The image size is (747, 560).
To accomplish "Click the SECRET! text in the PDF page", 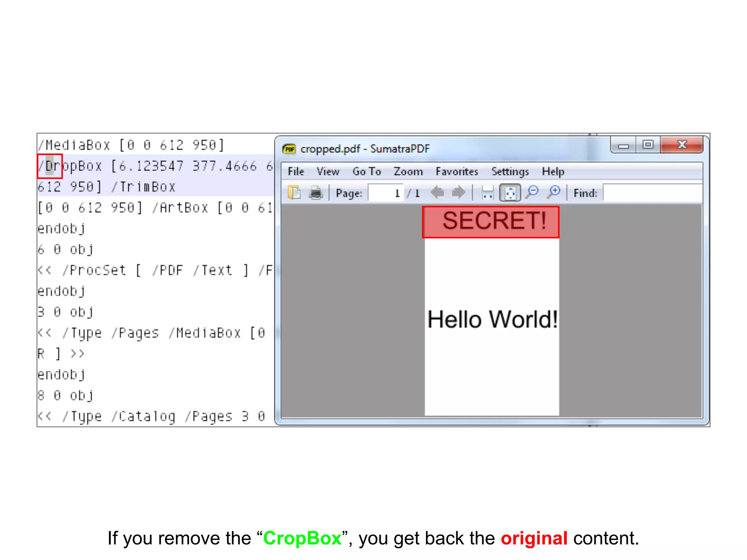I will 494,221.
